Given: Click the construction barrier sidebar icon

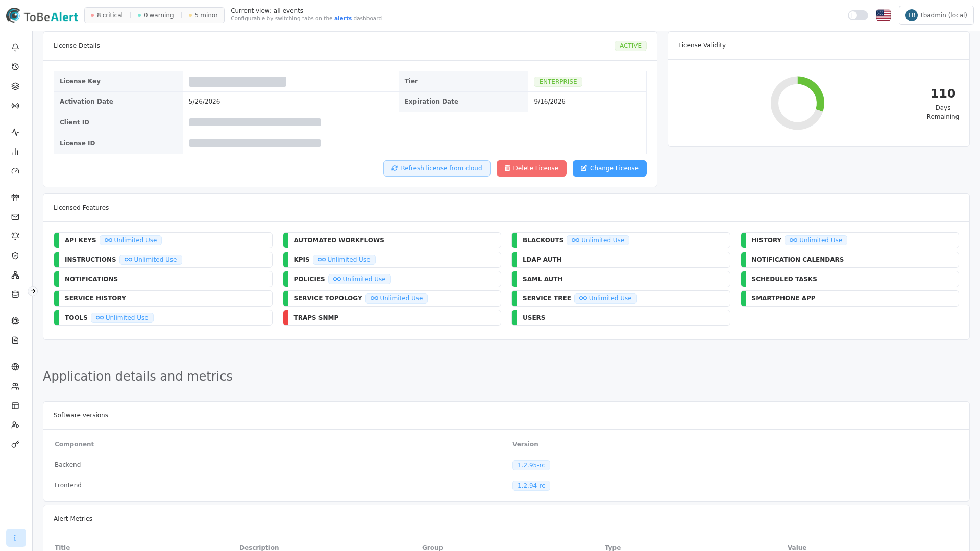Looking at the screenshot, I should point(15,197).
